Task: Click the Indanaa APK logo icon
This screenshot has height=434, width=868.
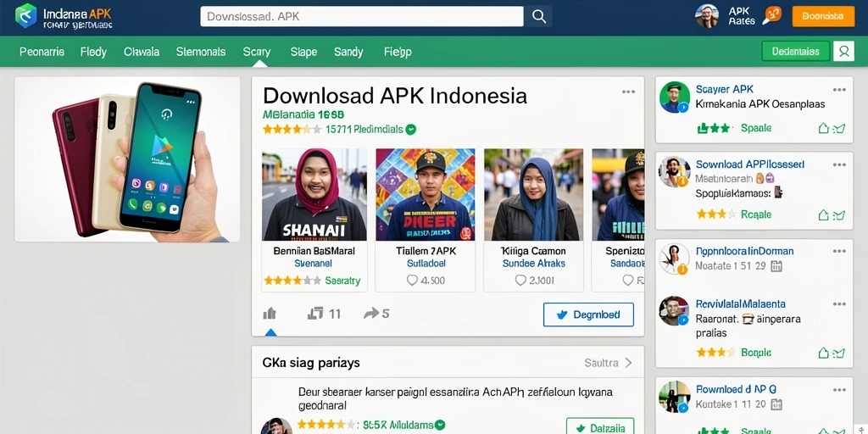Action: coord(25,15)
